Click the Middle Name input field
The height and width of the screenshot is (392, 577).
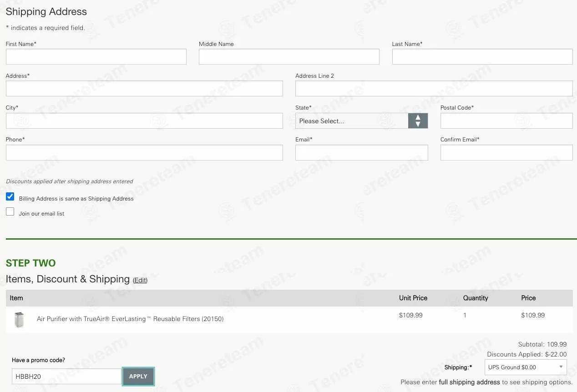289,56
